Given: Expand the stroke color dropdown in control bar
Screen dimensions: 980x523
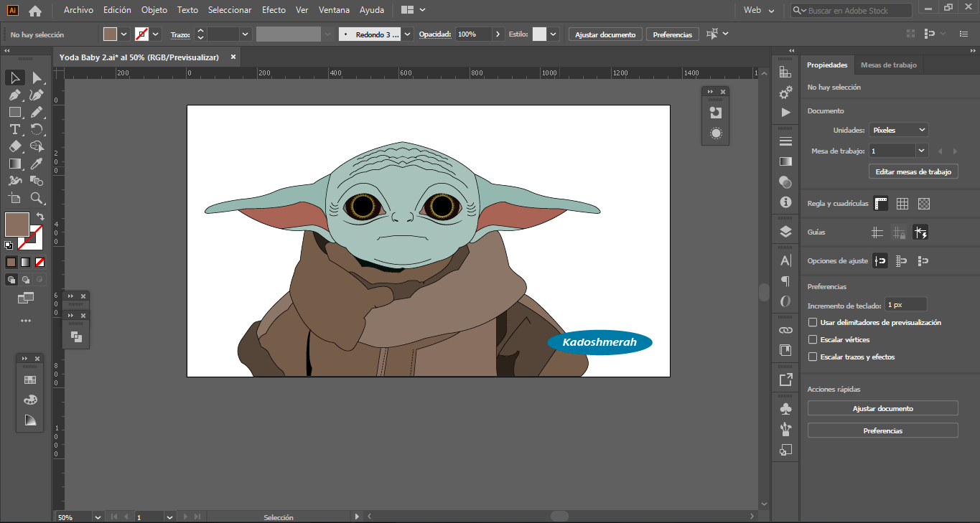Looking at the screenshot, I should click(156, 34).
